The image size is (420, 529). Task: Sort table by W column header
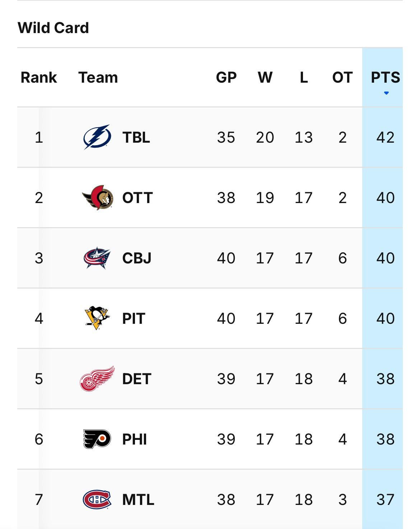click(265, 77)
